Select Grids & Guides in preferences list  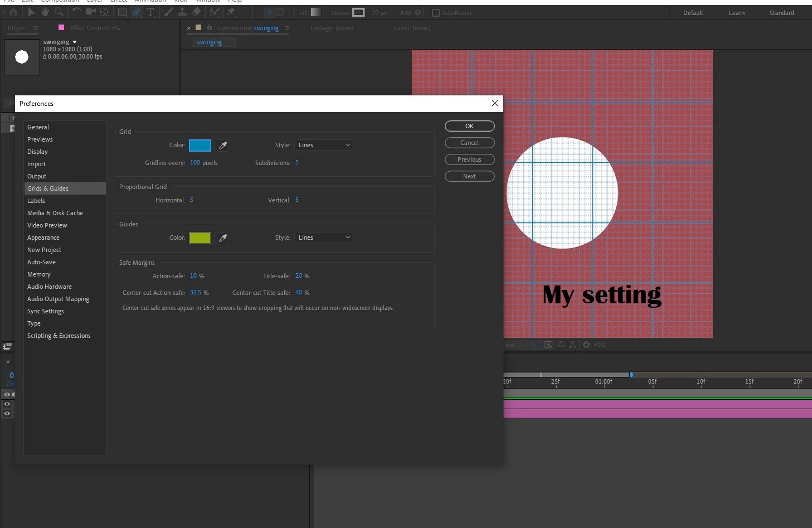(x=65, y=188)
